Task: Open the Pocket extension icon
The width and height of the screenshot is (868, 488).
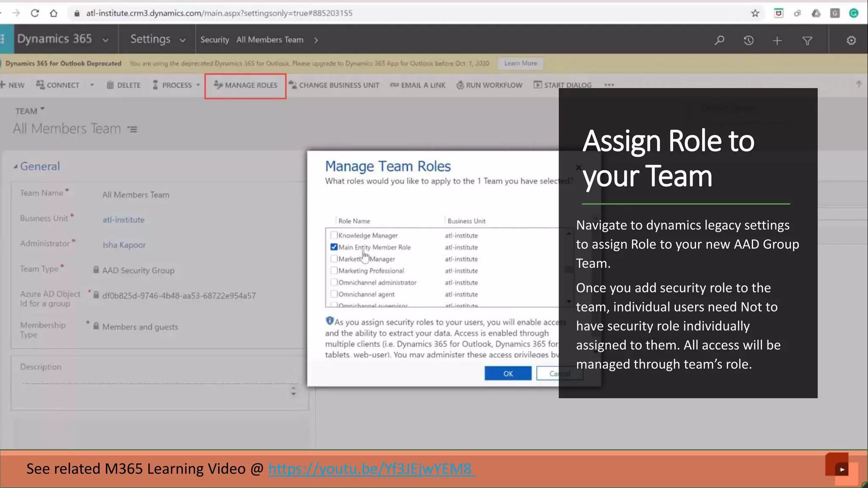Action: click(x=778, y=13)
